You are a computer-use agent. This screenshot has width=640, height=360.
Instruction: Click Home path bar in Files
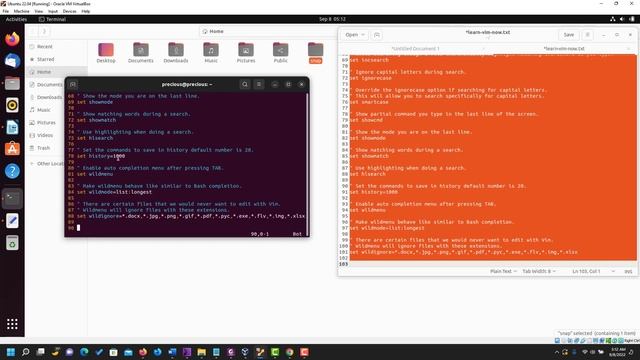[213, 31]
